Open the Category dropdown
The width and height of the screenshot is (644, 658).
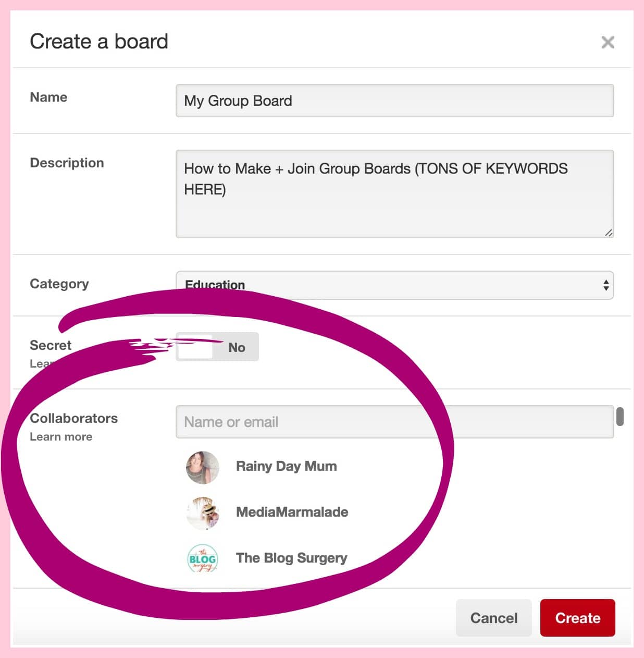click(x=394, y=285)
